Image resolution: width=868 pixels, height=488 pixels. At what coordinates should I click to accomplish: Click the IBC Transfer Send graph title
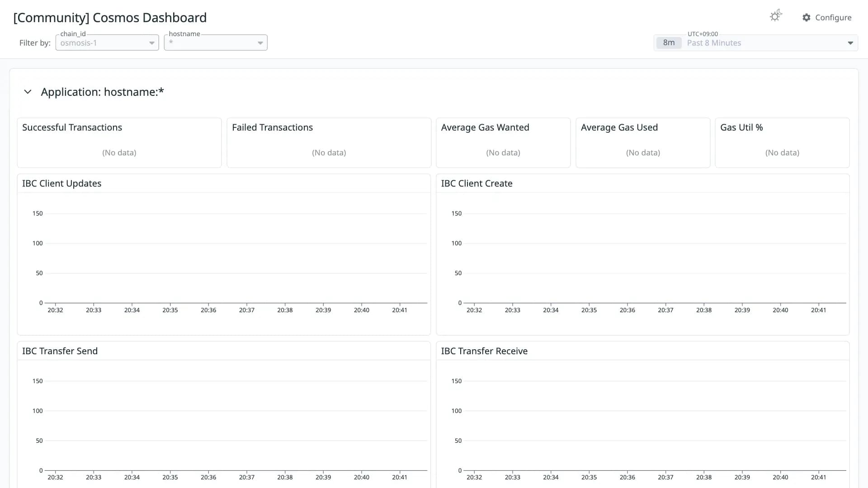click(60, 351)
